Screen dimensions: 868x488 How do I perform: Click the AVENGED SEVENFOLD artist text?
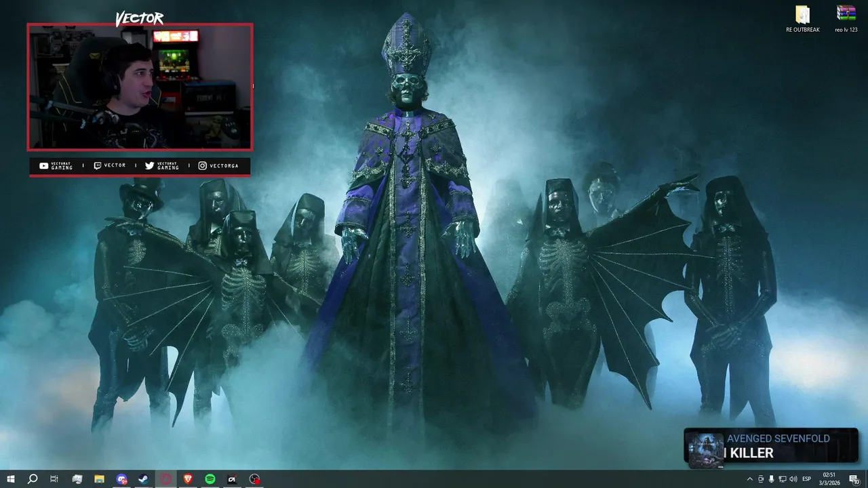pos(778,439)
